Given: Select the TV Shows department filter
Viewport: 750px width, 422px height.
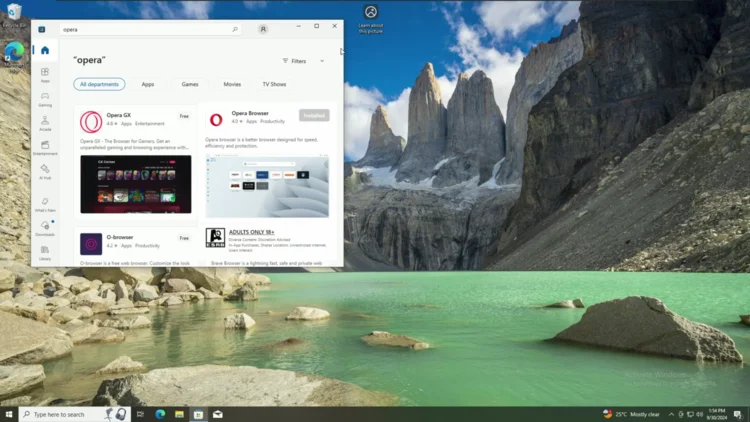Looking at the screenshot, I should [274, 84].
